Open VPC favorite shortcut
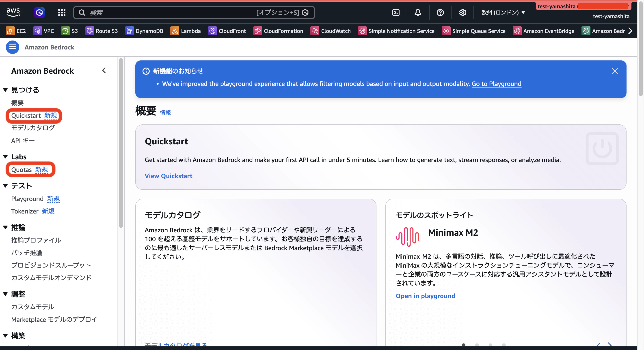The image size is (644, 350). pos(43,31)
